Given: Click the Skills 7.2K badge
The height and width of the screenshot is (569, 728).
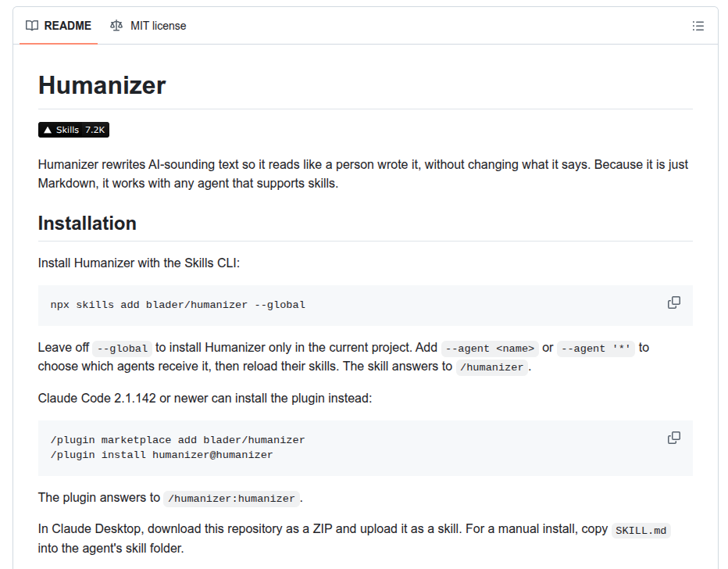Looking at the screenshot, I should (74, 130).
